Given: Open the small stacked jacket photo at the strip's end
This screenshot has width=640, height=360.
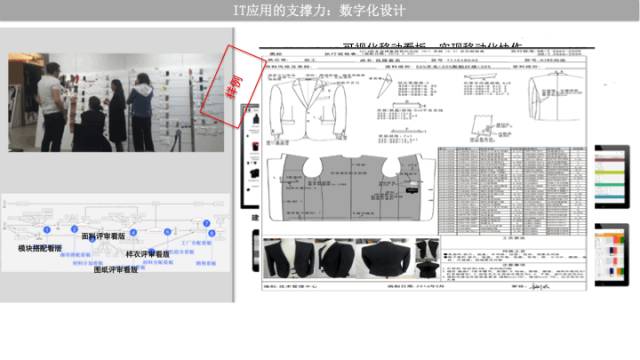Looking at the screenshot, I should 427,258.
